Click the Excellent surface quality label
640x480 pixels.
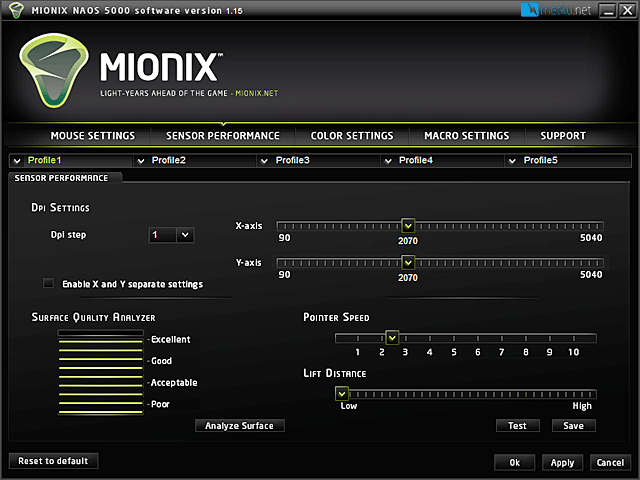click(171, 340)
